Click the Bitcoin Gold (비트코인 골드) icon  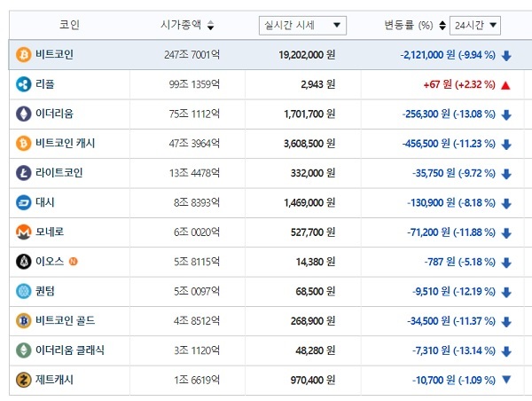tap(23, 320)
